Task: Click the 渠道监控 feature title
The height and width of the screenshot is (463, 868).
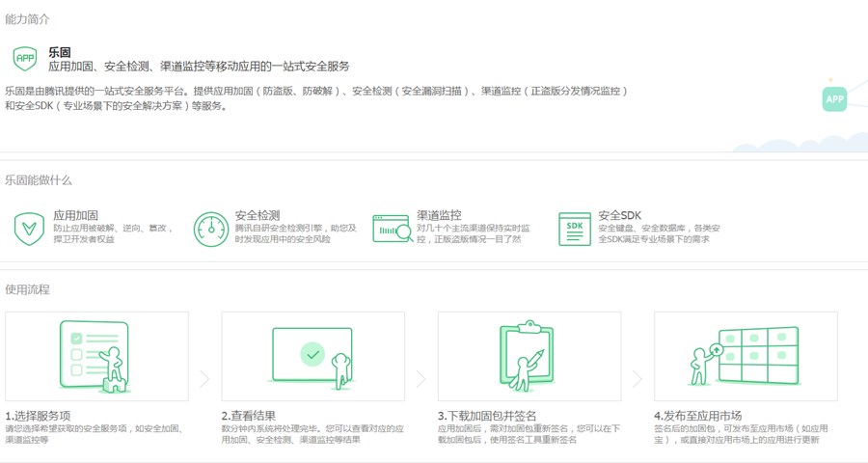Action: click(x=439, y=215)
